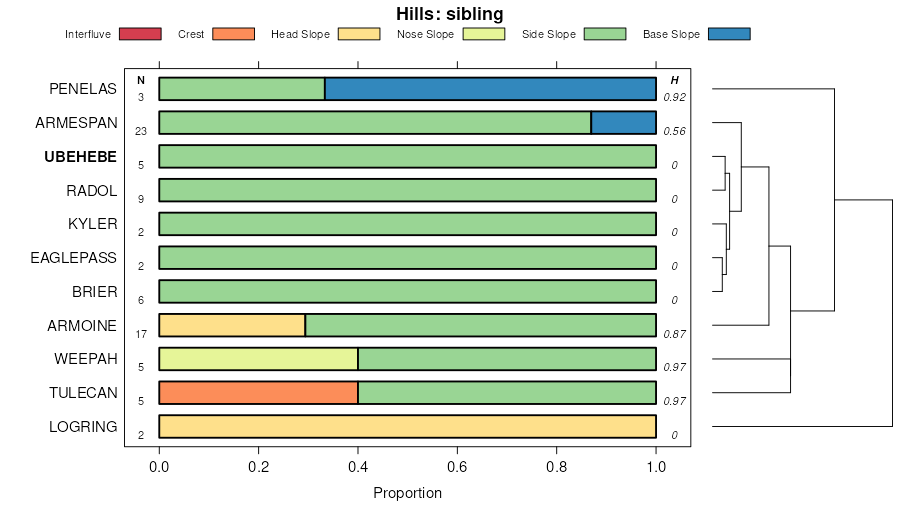Click the H column header
900x520 pixels.
[x=675, y=80]
